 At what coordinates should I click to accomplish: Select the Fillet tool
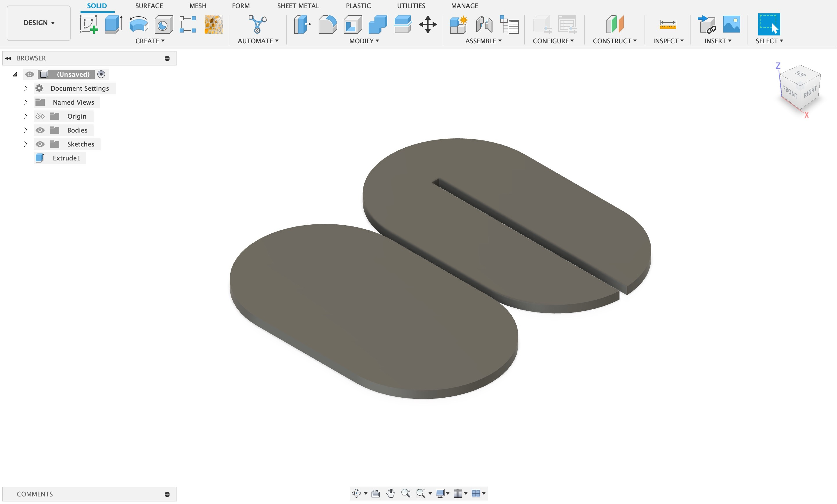coord(328,24)
